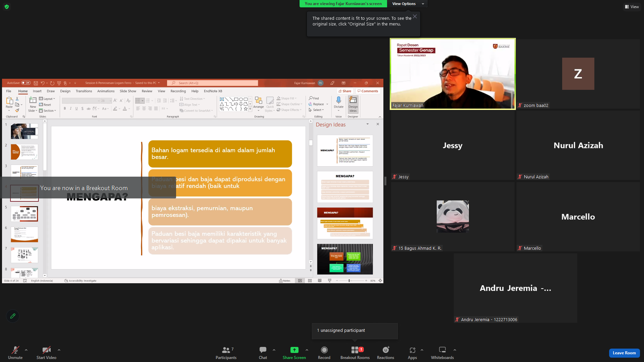
Task: Close the Design Ideas pane
Action: pos(378,124)
